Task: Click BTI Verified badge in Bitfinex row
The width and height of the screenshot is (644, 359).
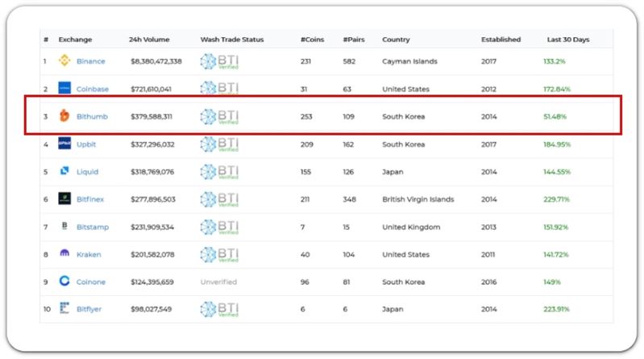Action: pyautogui.click(x=219, y=199)
